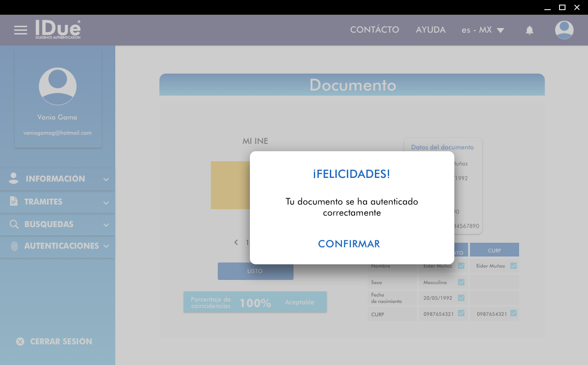The width and height of the screenshot is (588, 365).
Task: Click the Listo button
Action: point(255,271)
